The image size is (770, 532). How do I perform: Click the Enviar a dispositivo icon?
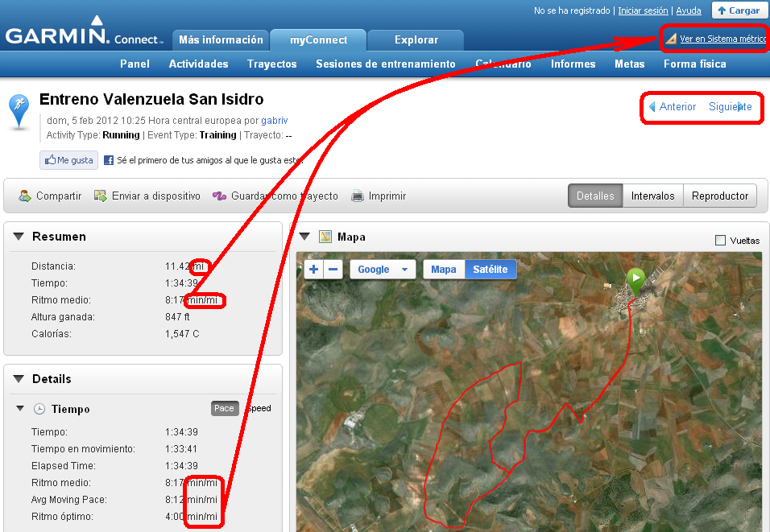pyautogui.click(x=101, y=196)
